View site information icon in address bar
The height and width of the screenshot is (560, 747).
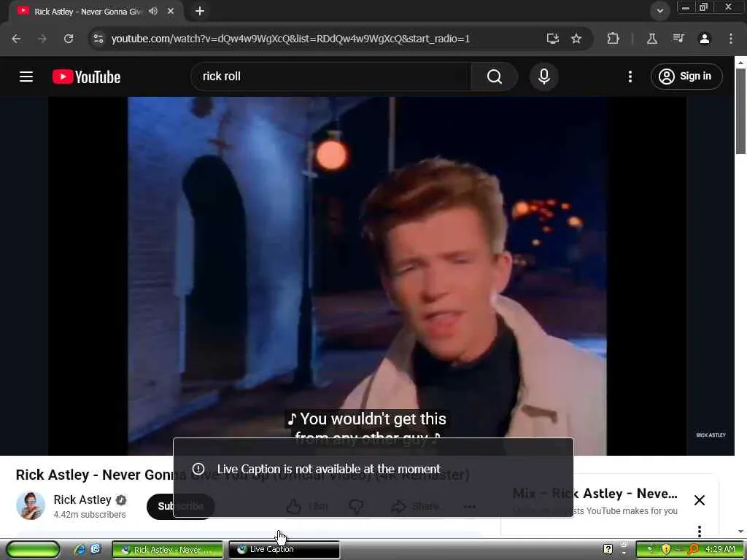(98, 39)
